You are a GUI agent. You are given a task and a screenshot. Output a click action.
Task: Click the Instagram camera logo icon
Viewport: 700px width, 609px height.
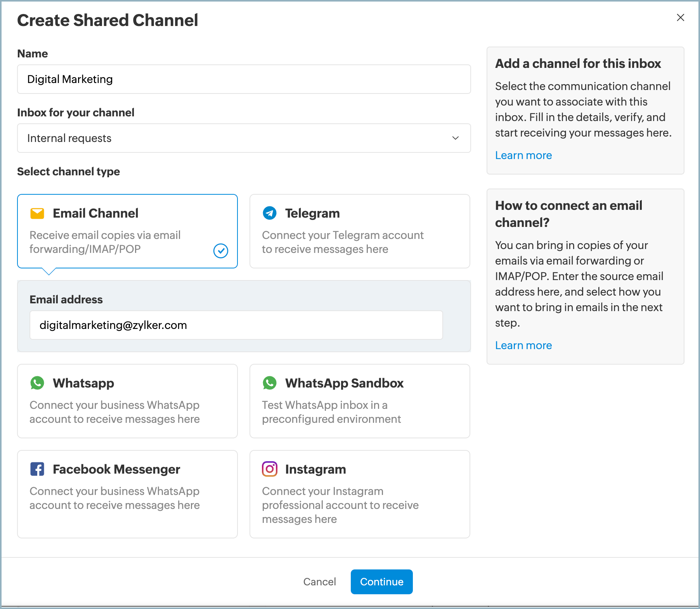(270, 469)
